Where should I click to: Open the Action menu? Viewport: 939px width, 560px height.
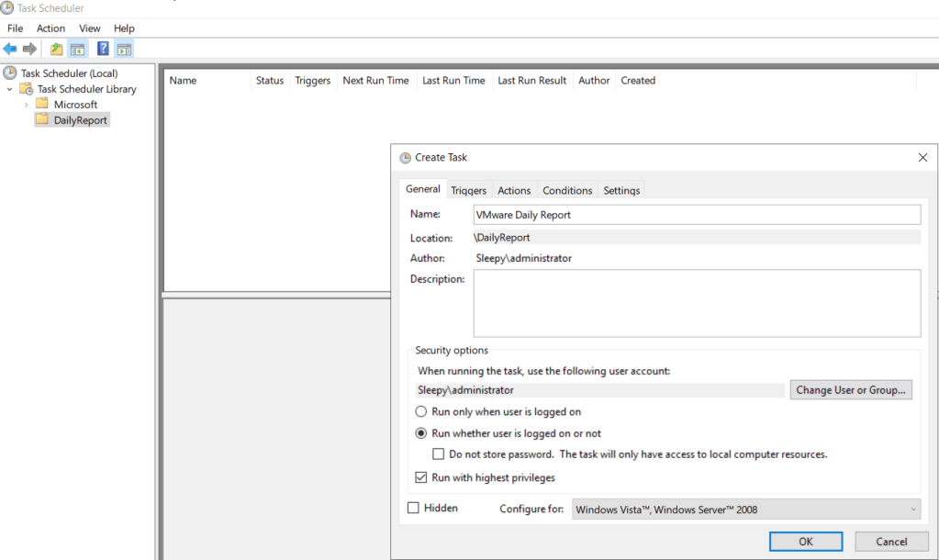coord(50,28)
